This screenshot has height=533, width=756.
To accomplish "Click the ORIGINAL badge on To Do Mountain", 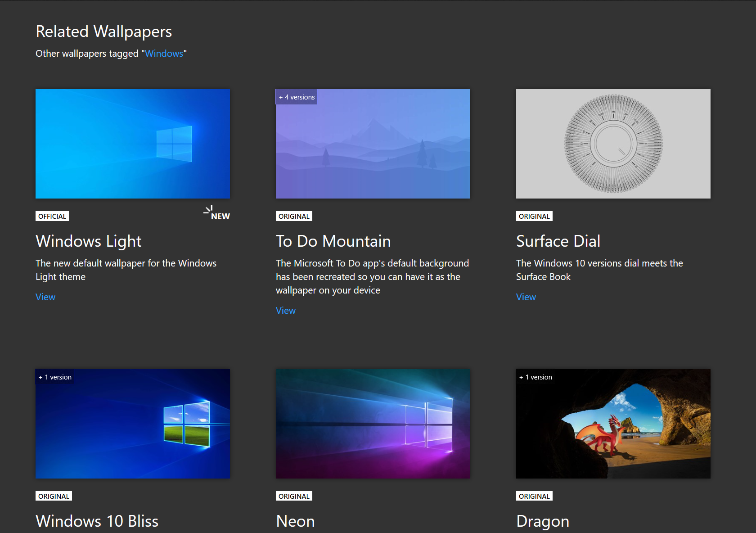I will [x=294, y=216].
